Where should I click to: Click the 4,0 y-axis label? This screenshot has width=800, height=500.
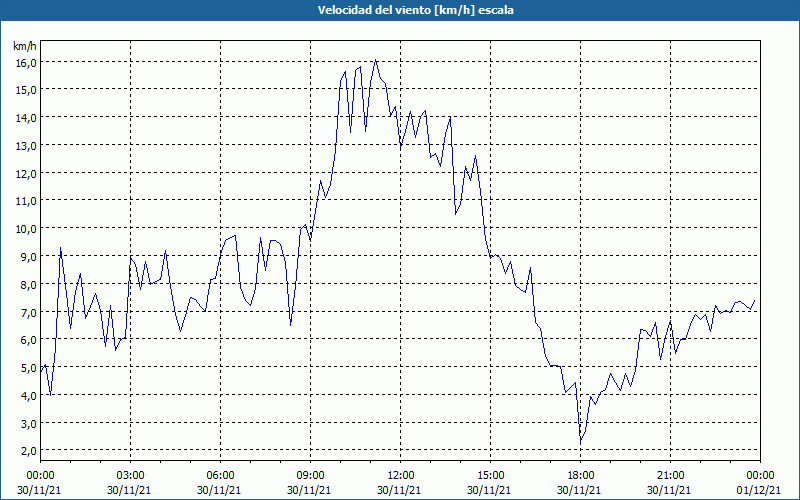28,395
